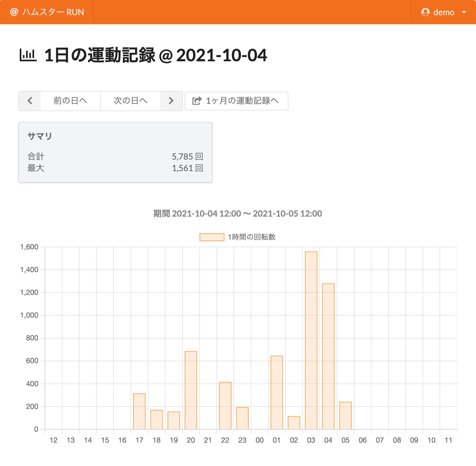Select the bar at hour 04
The height and width of the screenshot is (466, 476).
coord(328,356)
